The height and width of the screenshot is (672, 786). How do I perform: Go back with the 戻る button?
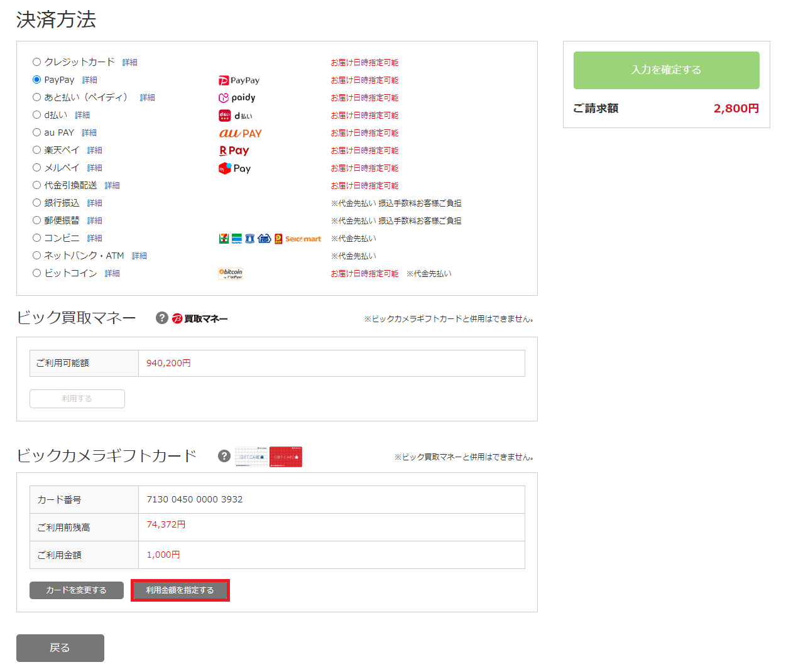point(60,648)
